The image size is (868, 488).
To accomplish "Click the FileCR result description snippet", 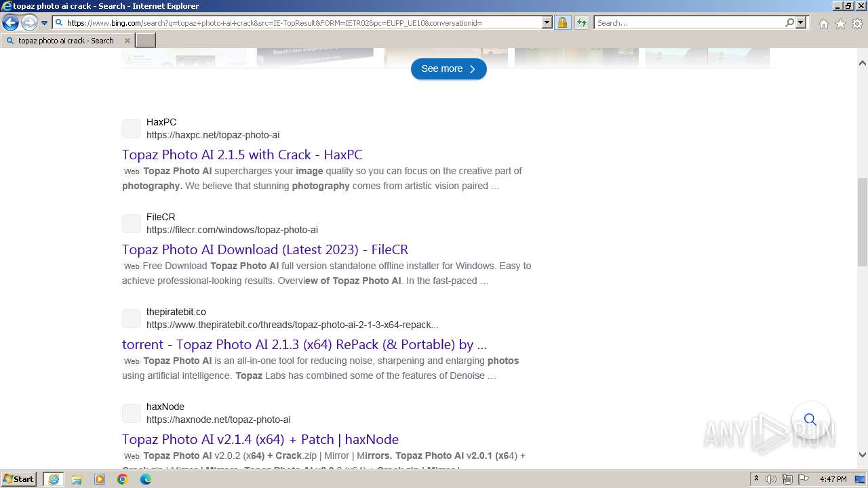I will [327, 273].
